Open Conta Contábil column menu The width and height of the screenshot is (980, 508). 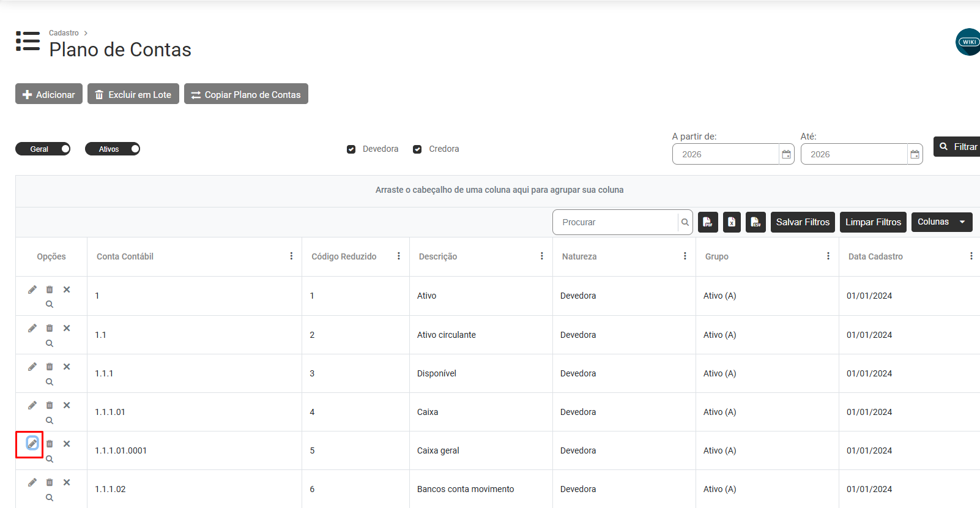coord(291,256)
